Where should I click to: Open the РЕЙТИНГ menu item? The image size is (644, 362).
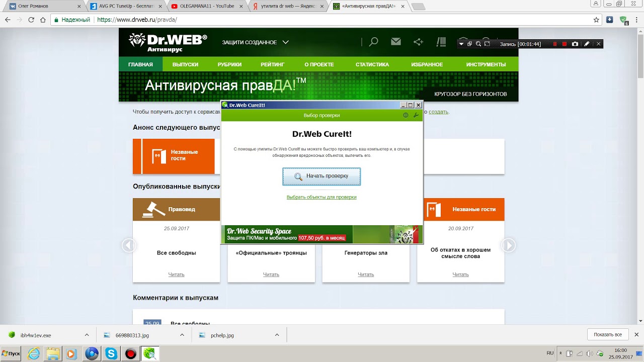point(273,64)
